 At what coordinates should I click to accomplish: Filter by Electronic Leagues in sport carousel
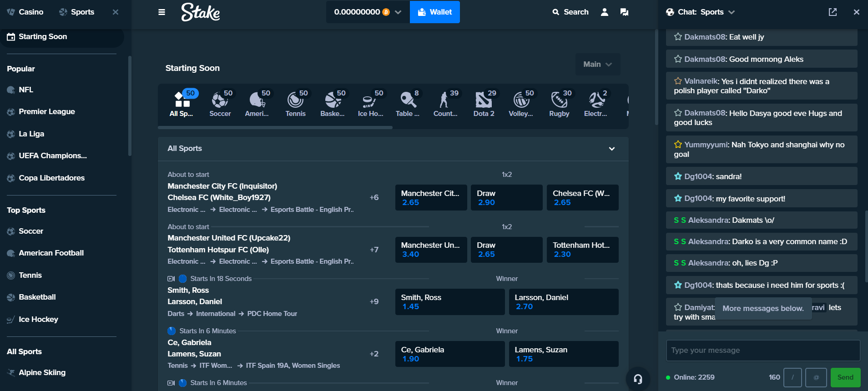tap(595, 104)
